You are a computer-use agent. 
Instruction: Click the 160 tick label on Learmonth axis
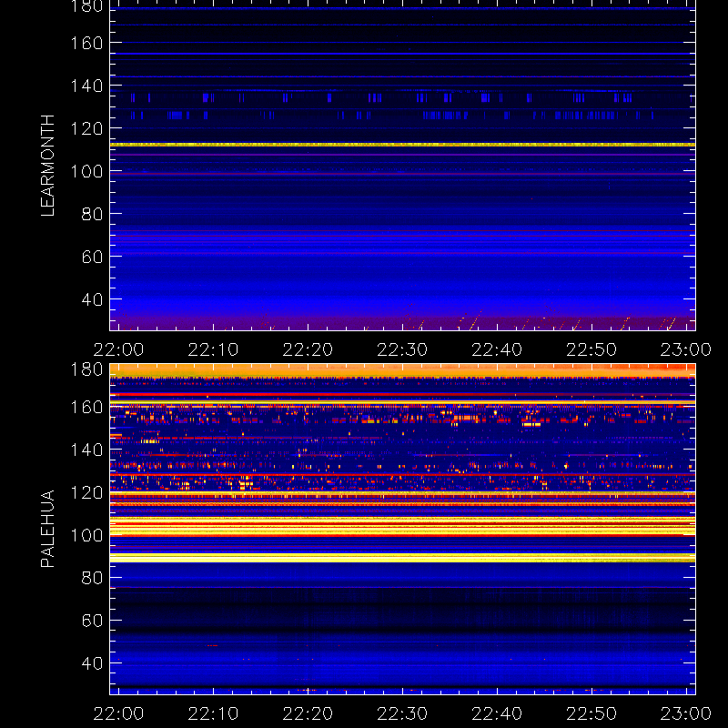pyautogui.click(x=86, y=43)
